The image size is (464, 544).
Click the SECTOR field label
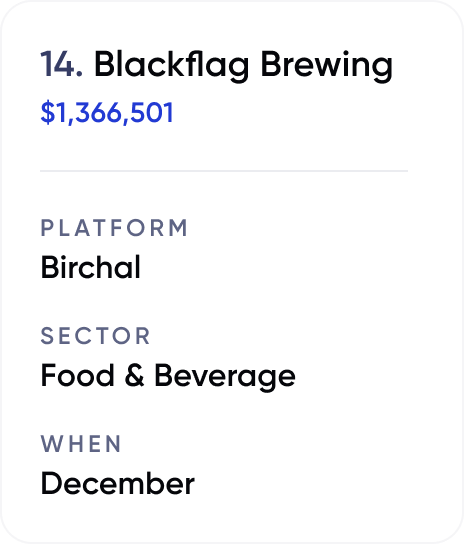[95, 336]
